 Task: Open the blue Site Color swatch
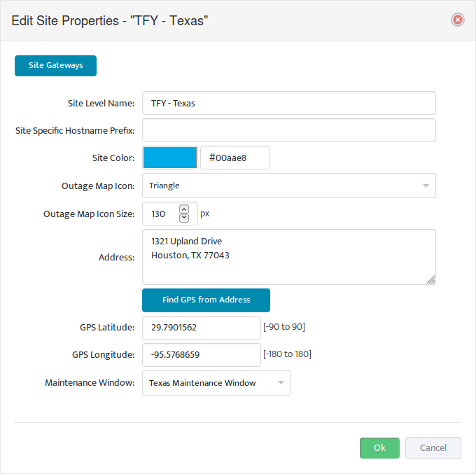[x=170, y=158]
